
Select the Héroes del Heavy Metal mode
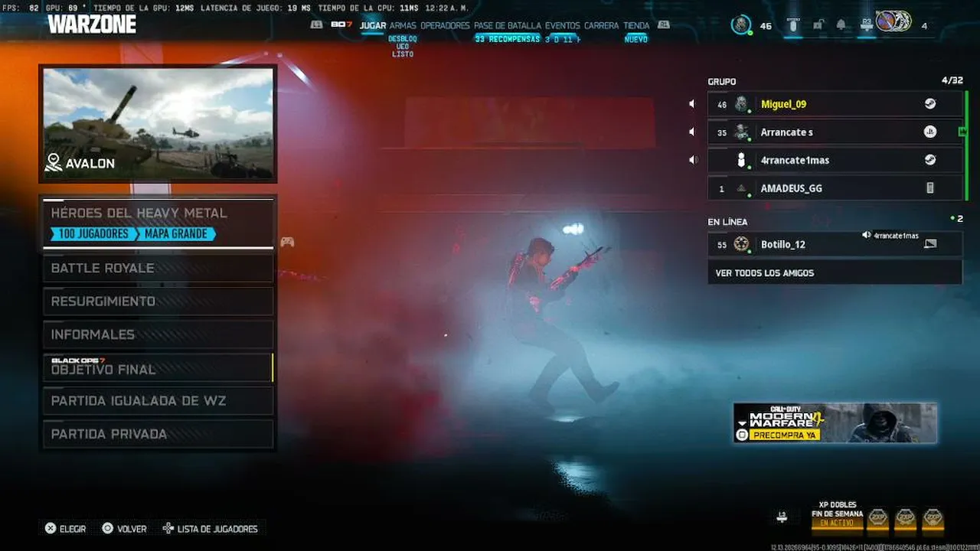tap(158, 223)
